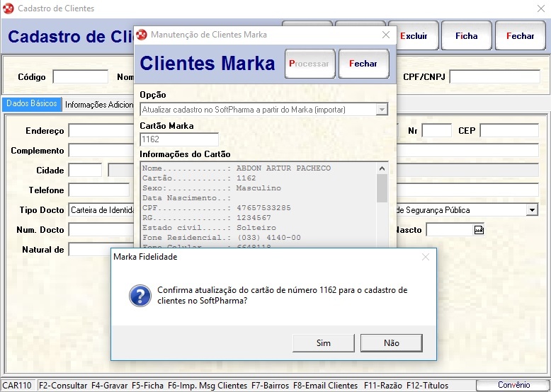
Task: Select the Dados Básicos tab
Action: click(x=32, y=104)
